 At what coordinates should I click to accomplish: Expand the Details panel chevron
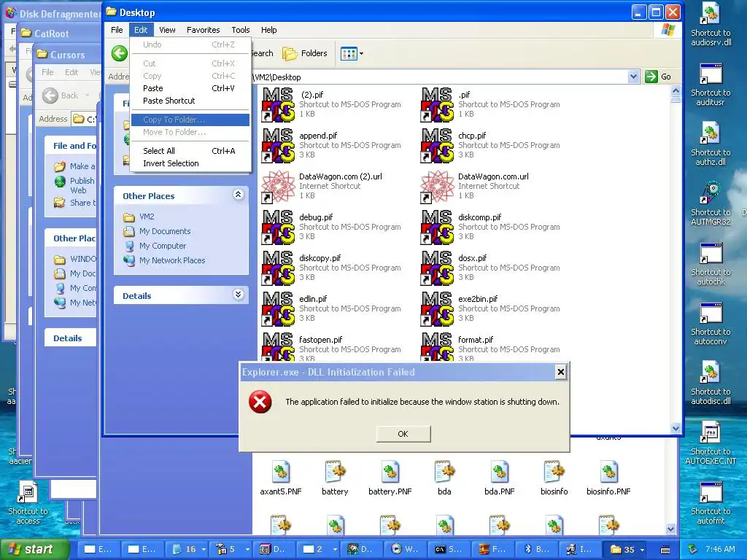239,295
